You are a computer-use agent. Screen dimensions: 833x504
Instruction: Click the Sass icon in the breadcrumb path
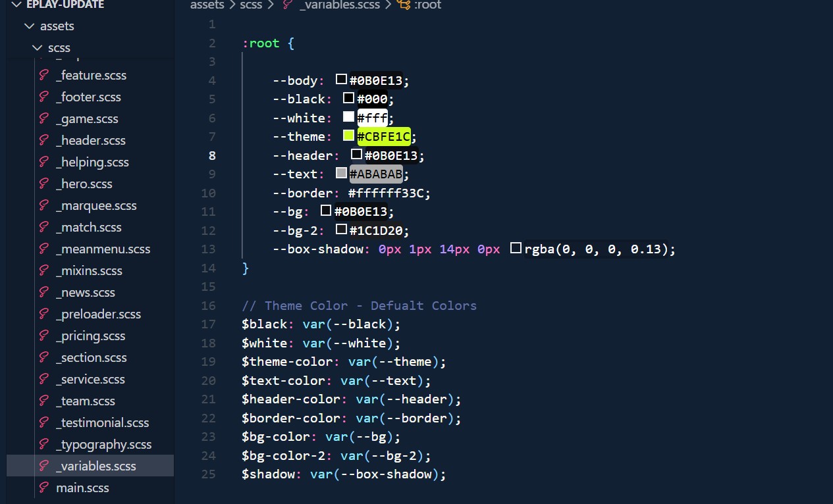coord(286,5)
